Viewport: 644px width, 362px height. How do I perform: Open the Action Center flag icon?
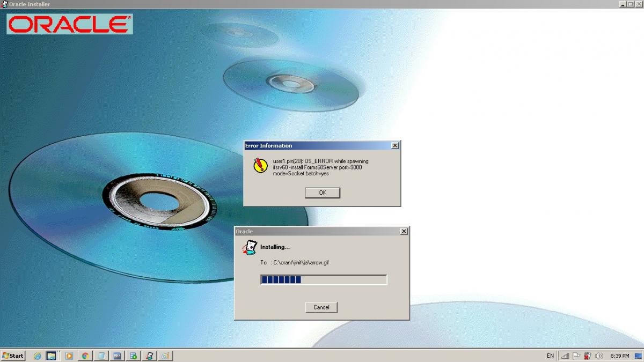coord(576,356)
